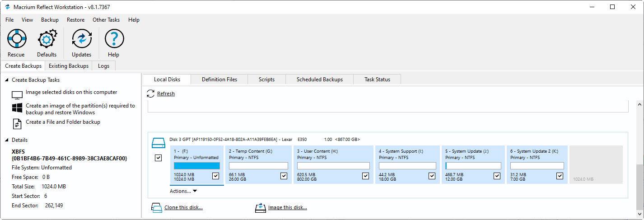This screenshot has height=220, width=644.
Task: Click the monitor icon for imaging selected disks
Action: pyautogui.click(x=17, y=95)
